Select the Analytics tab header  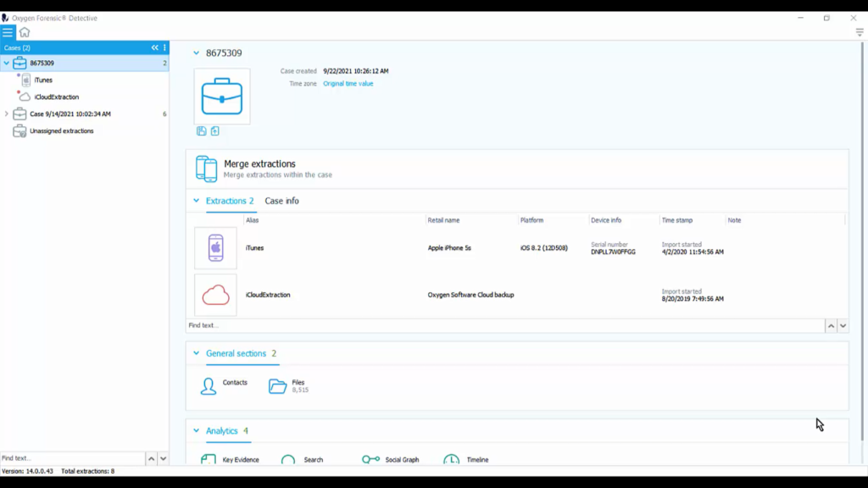227,430
